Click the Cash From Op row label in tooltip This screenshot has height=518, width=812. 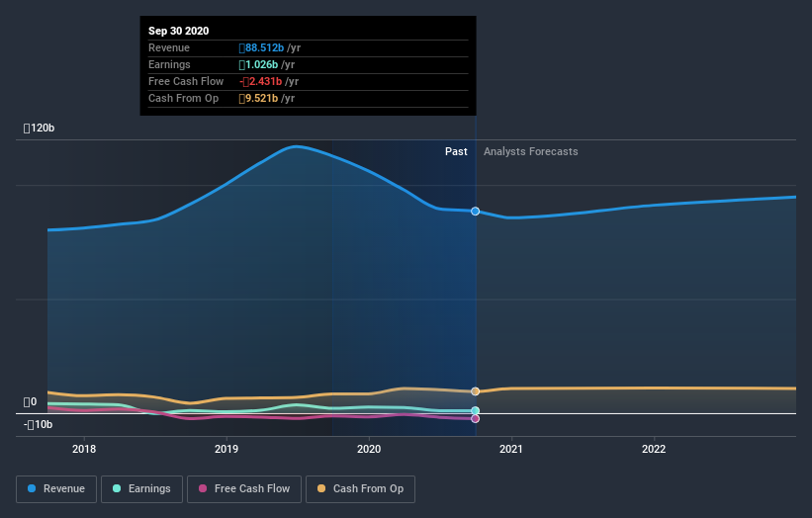coord(183,98)
